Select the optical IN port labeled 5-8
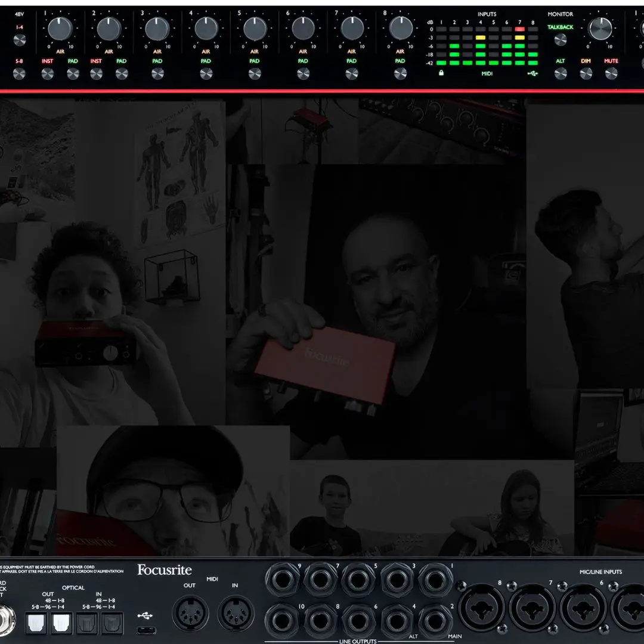This screenshot has width=644, height=644. [x=87, y=623]
